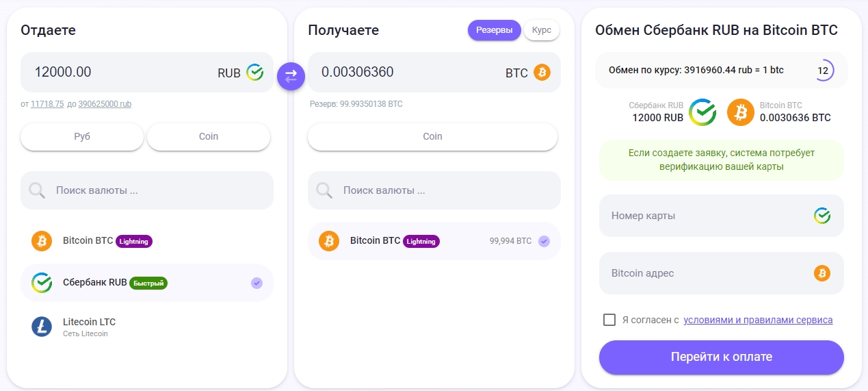Click the countdown timer circle showing 12
Image resolution: width=868 pixels, height=391 pixels.
click(x=823, y=71)
